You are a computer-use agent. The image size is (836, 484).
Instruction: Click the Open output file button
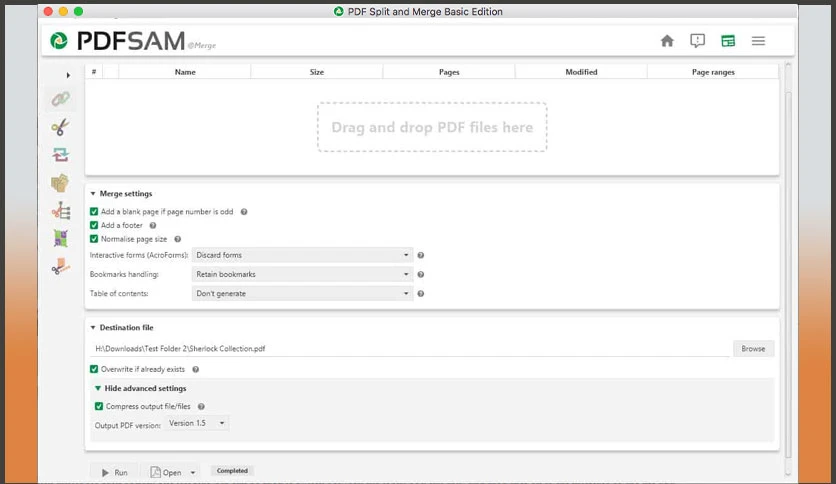(165, 472)
